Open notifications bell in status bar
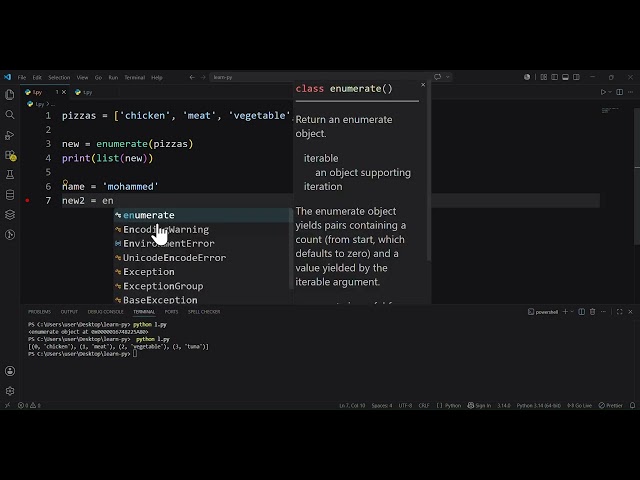Image resolution: width=640 pixels, height=480 pixels. click(x=632, y=405)
